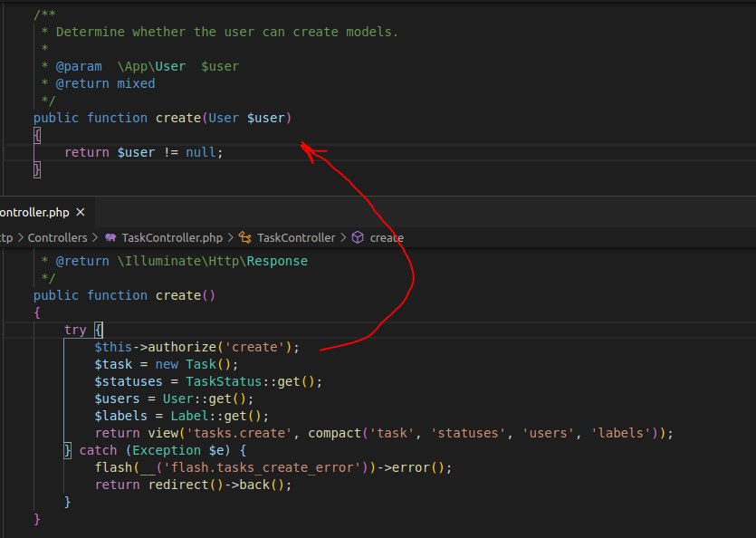The image size is (756, 538).
Task: Open TaskController.php breadcrumb item
Action: (x=172, y=238)
